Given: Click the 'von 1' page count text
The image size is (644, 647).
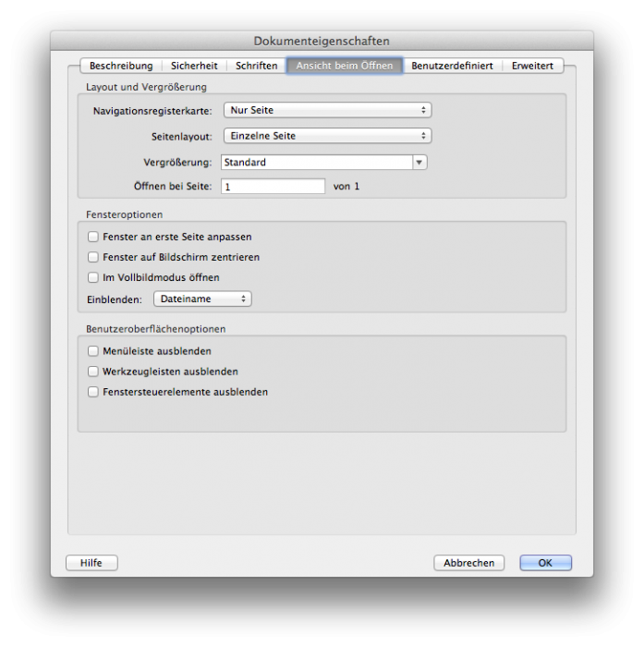Looking at the screenshot, I should 346,187.
